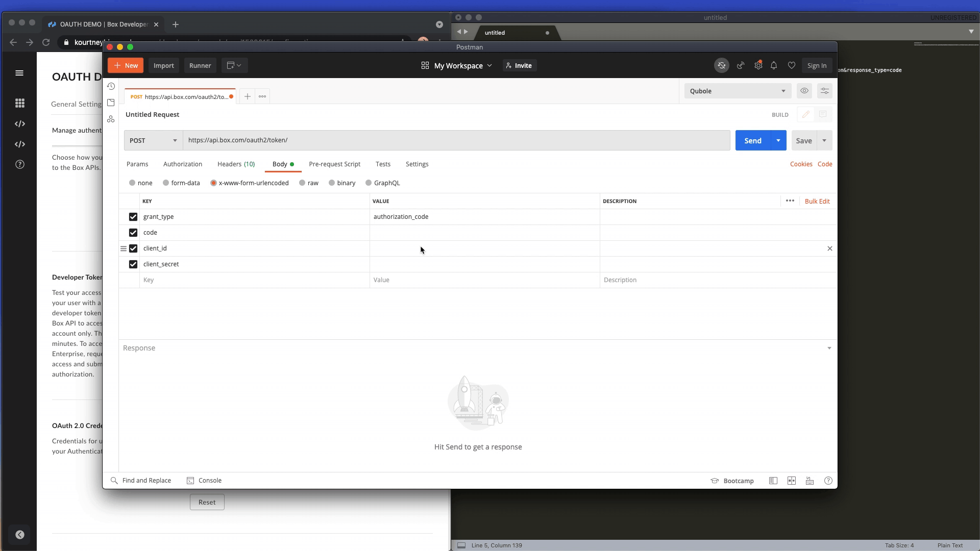Select the Pre-request Script tab
Image resolution: width=980 pixels, height=551 pixels.
click(334, 164)
